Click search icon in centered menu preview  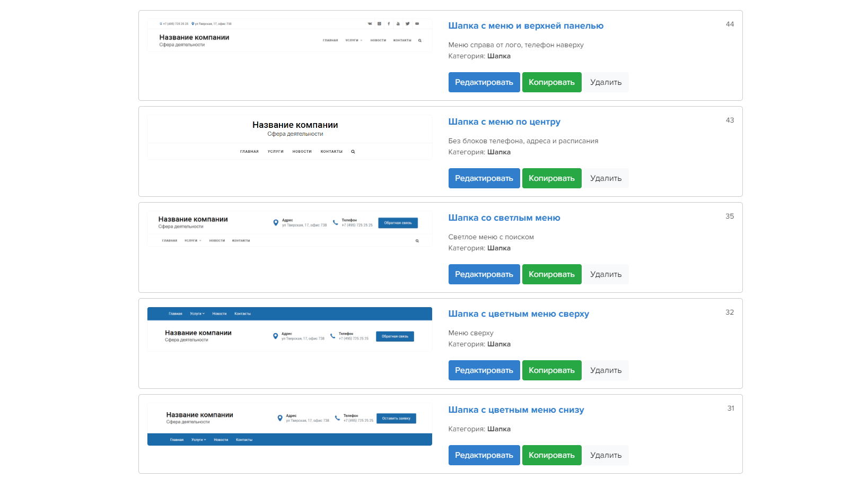[x=353, y=152]
